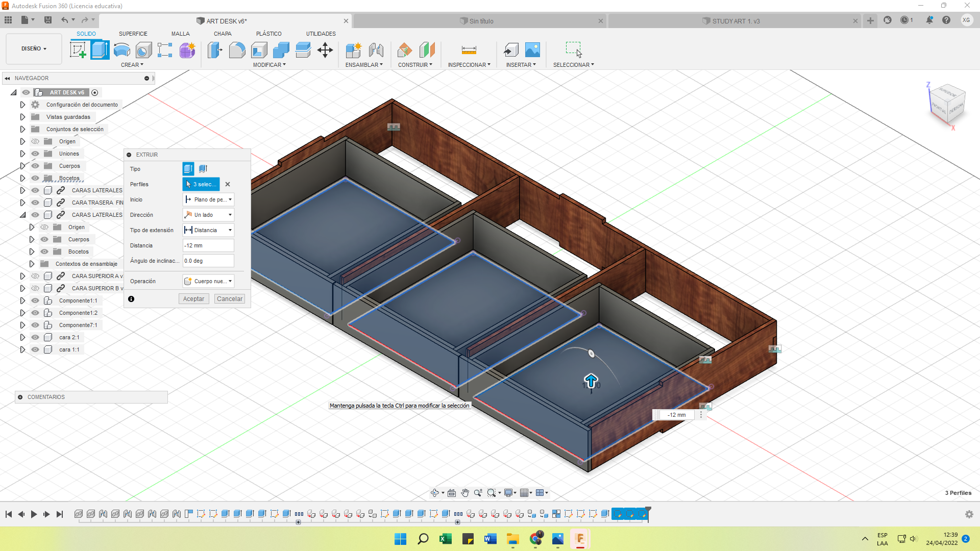This screenshot has height=551, width=980.
Task: Edit the Distancia input field value
Action: coord(208,245)
